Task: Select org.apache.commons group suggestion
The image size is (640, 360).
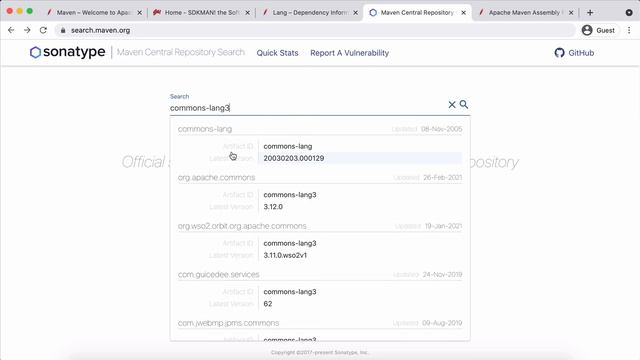Action: (216, 178)
